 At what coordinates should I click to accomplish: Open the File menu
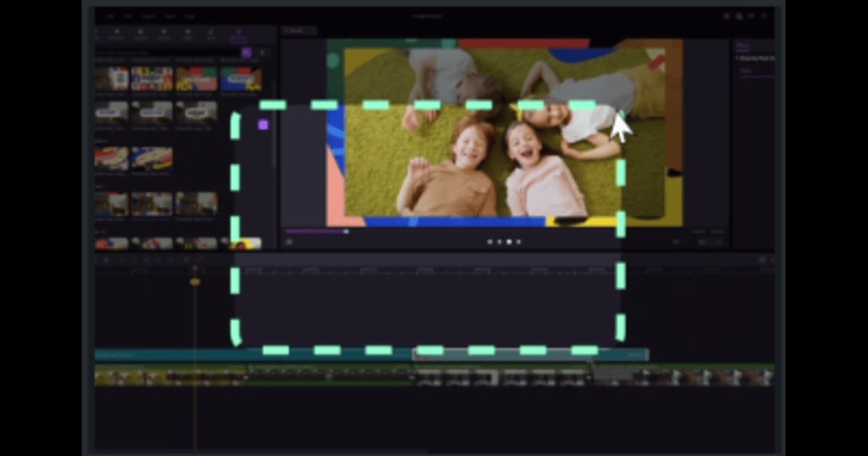click(x=110, y=16)
